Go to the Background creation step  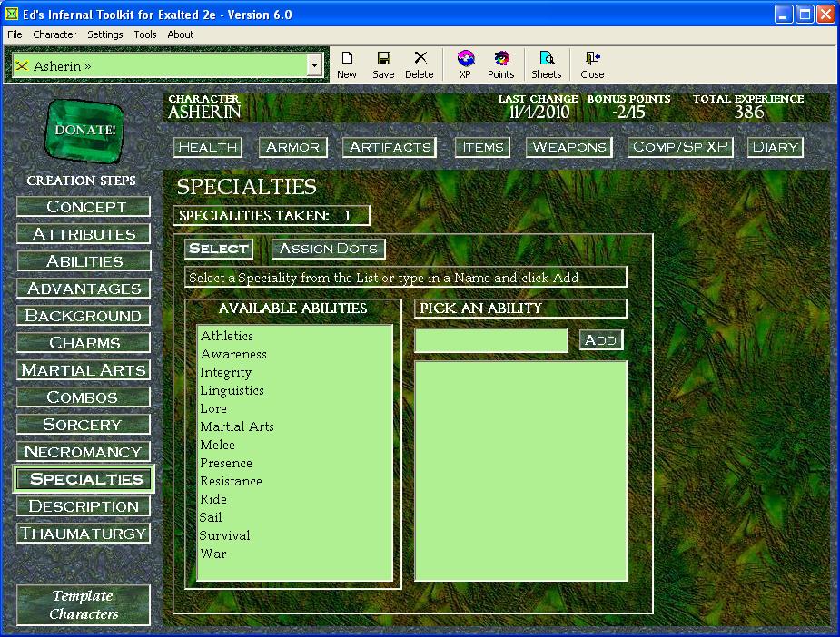[x=84, y=316]
